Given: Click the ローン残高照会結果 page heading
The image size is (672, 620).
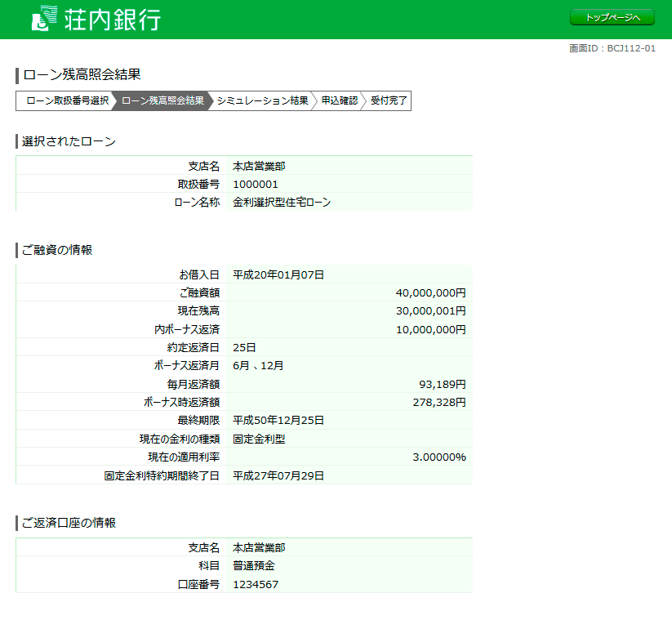Looking at the screenshot, I should [x=82, y=75].
